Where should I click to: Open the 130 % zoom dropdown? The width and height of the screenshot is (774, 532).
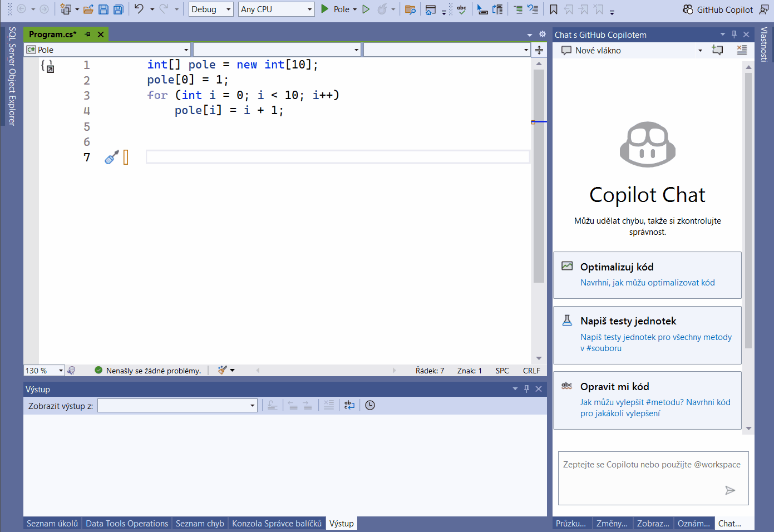tap(45, 371)
